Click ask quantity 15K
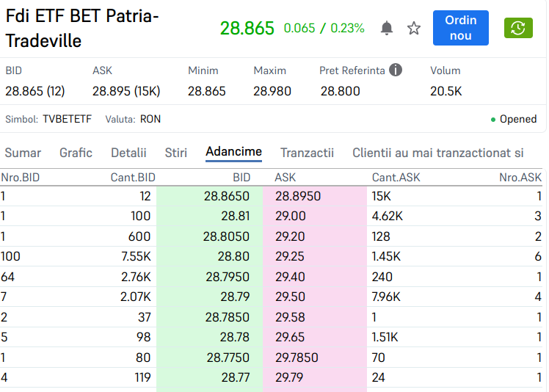This screenshot has height=392, width=549. coord(381,196)
